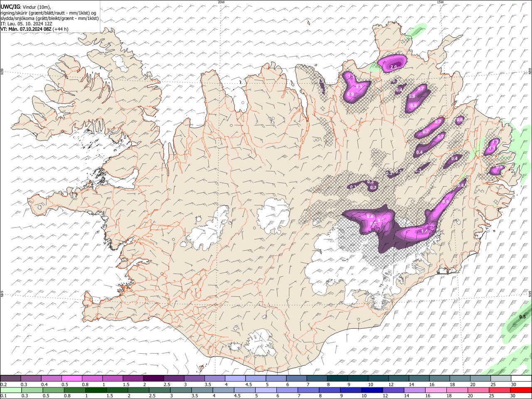532x399 pixels.
Task: Click the deep blue swatch labeled 10 in bottom legend
Action: pyautogui.click(x=371, y=390)
